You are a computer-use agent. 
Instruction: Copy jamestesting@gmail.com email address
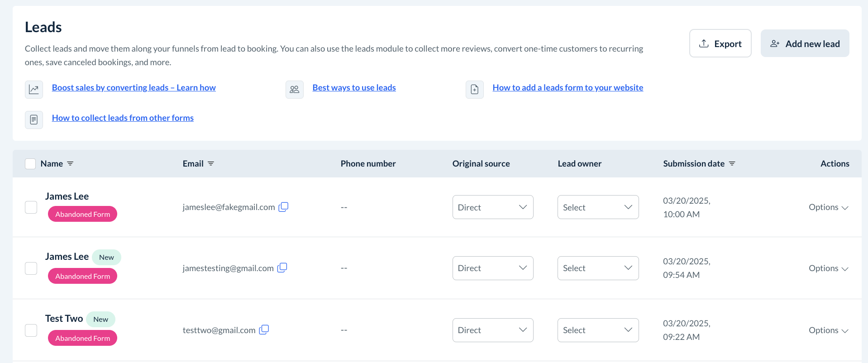pos(282,267)
